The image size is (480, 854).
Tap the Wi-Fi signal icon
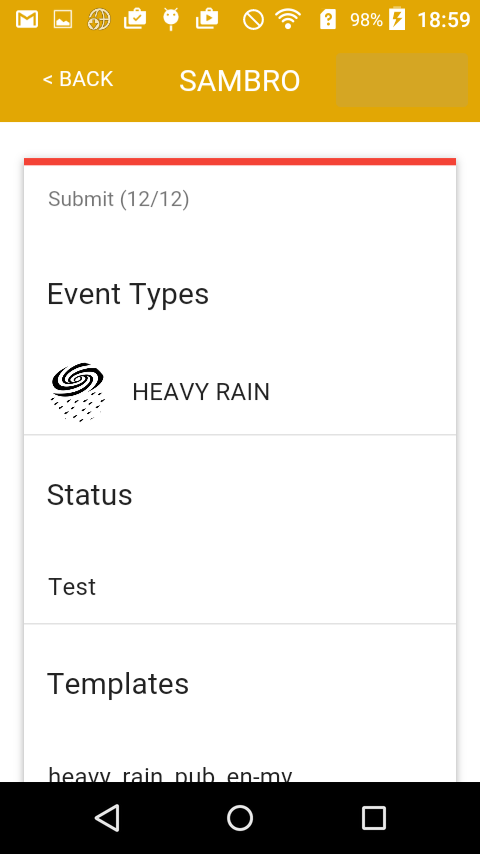pos(288,20)
